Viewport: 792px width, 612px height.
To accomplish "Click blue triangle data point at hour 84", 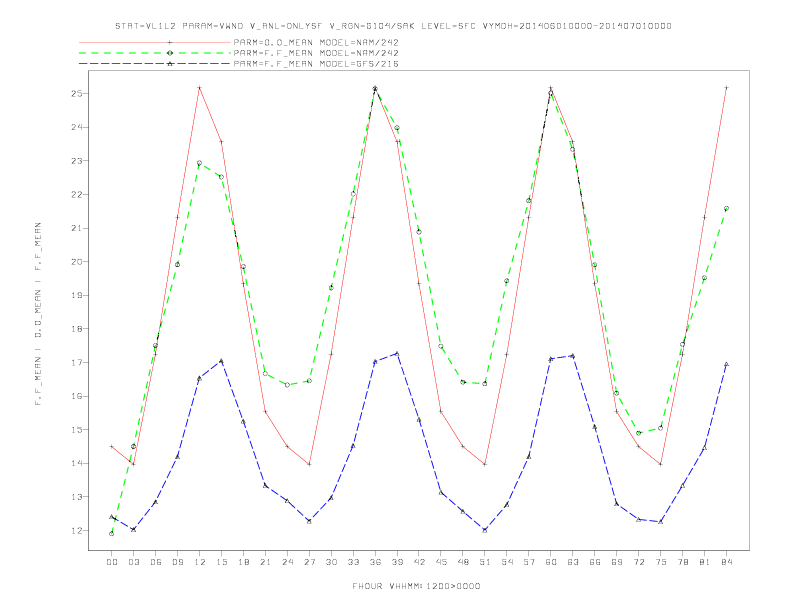I will (726, 364).
